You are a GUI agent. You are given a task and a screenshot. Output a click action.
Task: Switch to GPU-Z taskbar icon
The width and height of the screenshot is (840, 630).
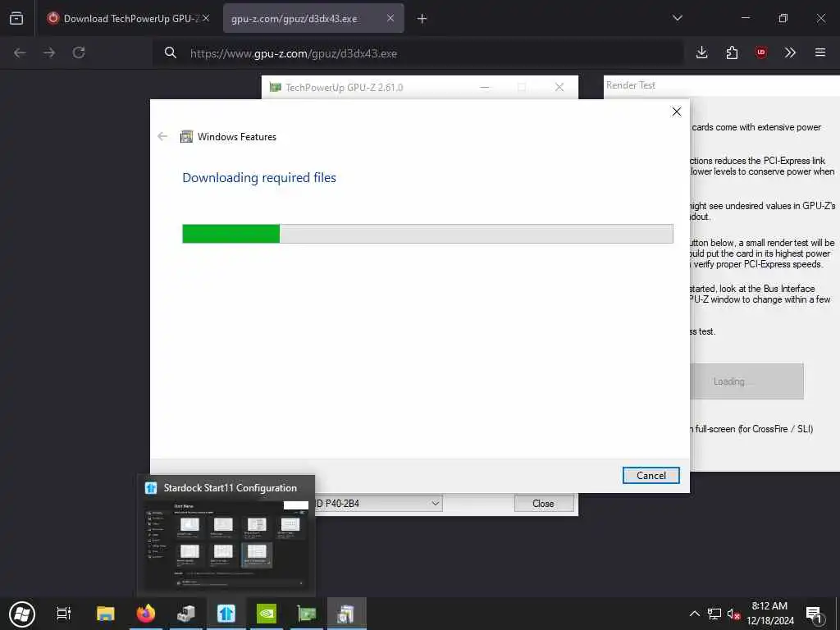tap(307, 614)
